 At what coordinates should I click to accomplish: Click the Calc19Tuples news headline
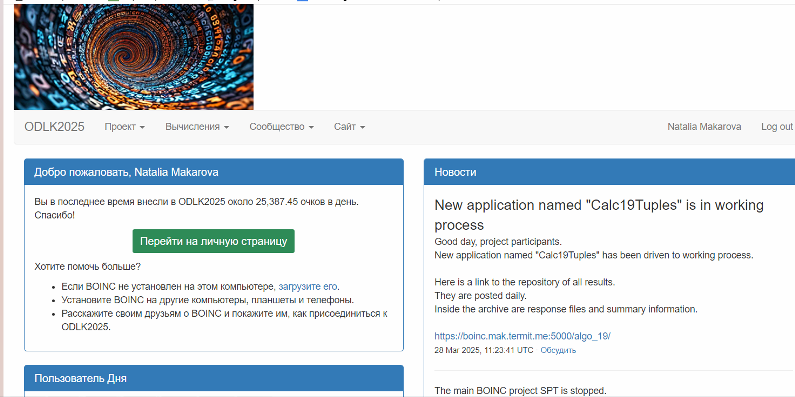coord(599,215)
